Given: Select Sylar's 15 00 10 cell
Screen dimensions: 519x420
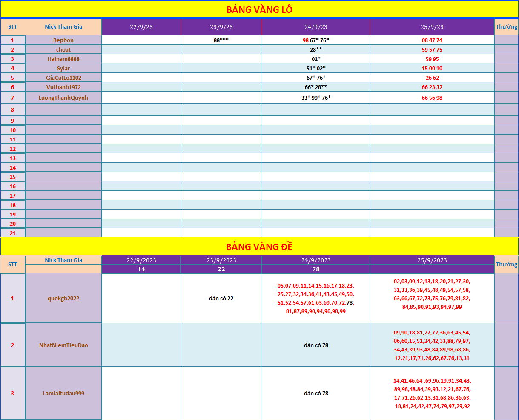Looking at the screenshot, I should click(432, 68).
